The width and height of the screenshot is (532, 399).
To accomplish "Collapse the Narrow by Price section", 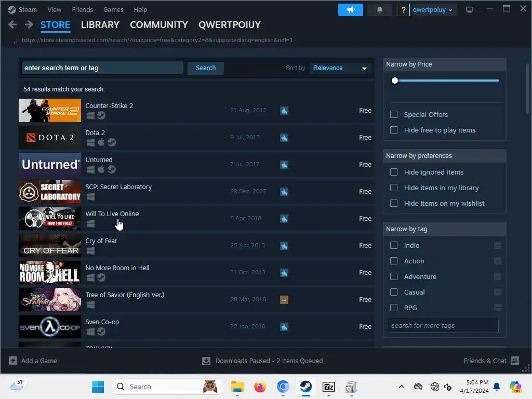I will coord(445,64).
